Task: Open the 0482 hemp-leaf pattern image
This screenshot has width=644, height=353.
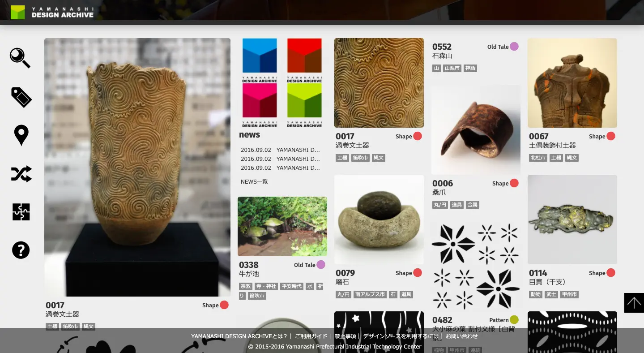Action: click(476, 267)
